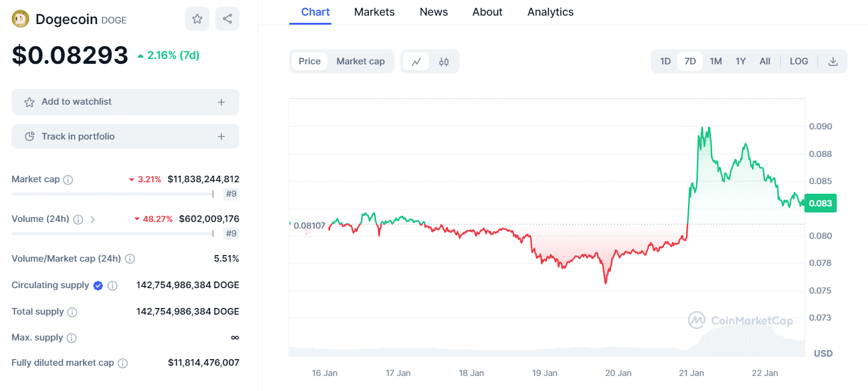Click the plus on Track in portfolio
Image resolution: width=868 pixels, height=391 pixels.
(221, 137)
